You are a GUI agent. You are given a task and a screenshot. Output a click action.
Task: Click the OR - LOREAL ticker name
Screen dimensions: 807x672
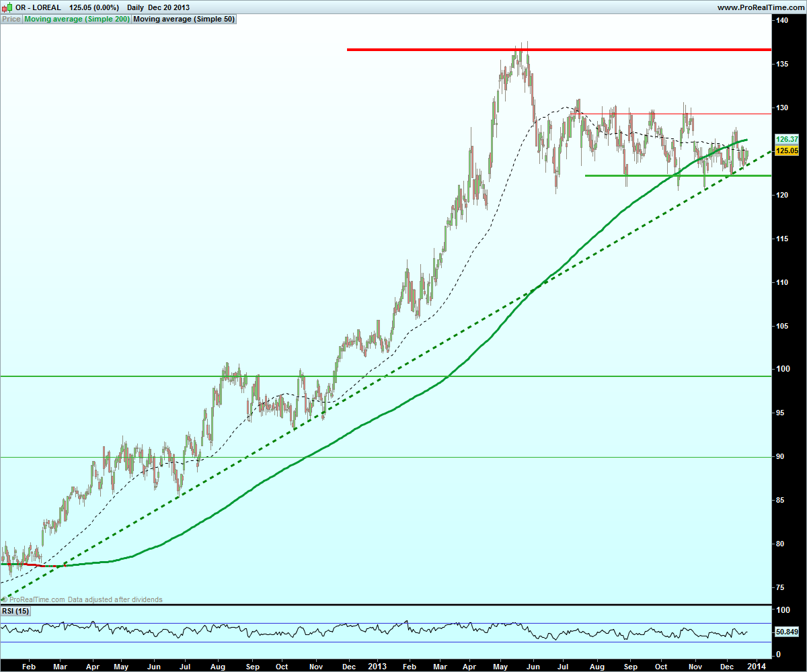[38, 7]
